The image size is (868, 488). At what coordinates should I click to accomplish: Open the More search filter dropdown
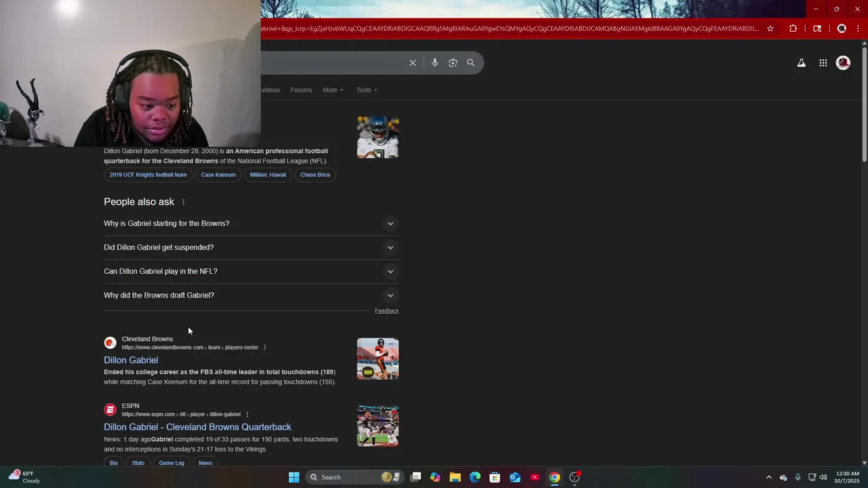[x=333, y=90]
